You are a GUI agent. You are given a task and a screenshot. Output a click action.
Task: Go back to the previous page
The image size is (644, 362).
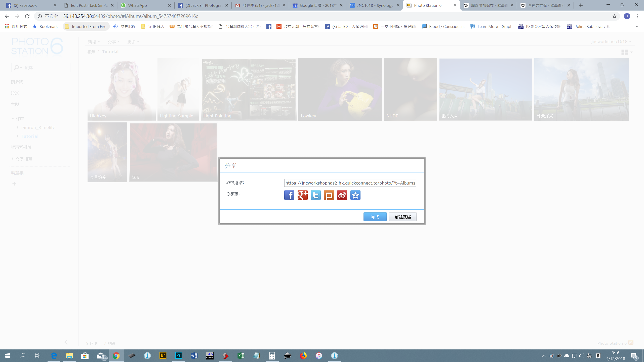pyautogui.click(x=7, y=16)
